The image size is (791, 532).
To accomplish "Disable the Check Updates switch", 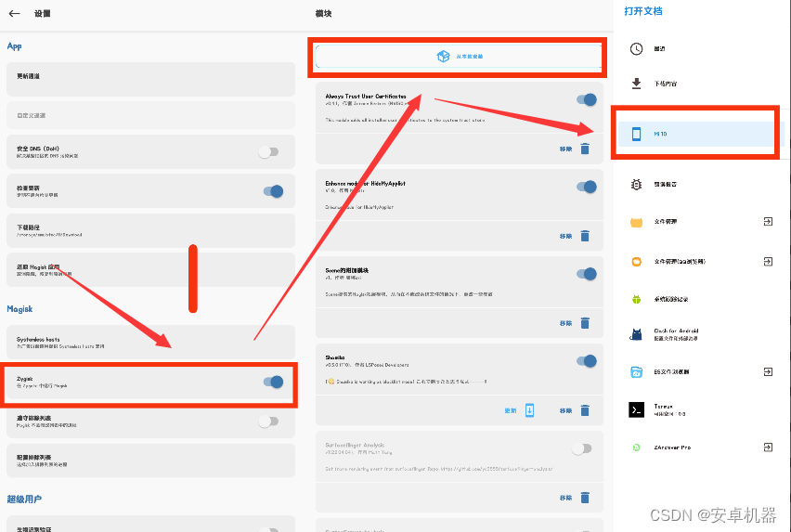I will click(273, 191).
